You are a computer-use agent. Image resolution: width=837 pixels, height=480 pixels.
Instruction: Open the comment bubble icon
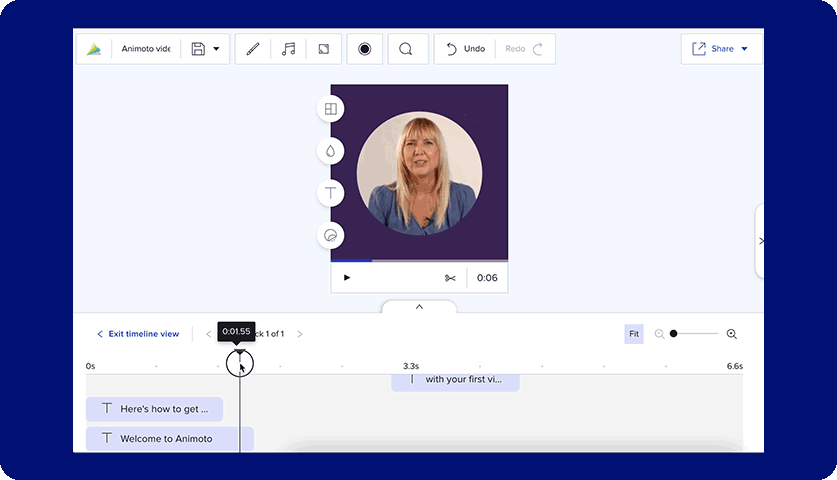coord(406,49)
